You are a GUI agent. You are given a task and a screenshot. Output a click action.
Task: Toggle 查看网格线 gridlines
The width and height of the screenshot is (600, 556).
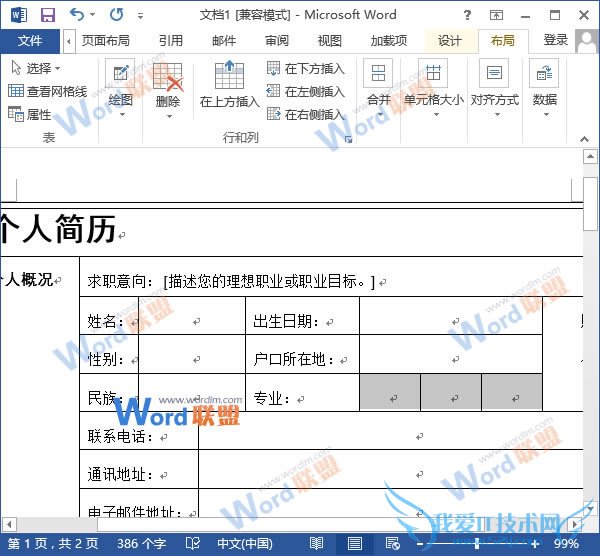[x=47, y=91]
